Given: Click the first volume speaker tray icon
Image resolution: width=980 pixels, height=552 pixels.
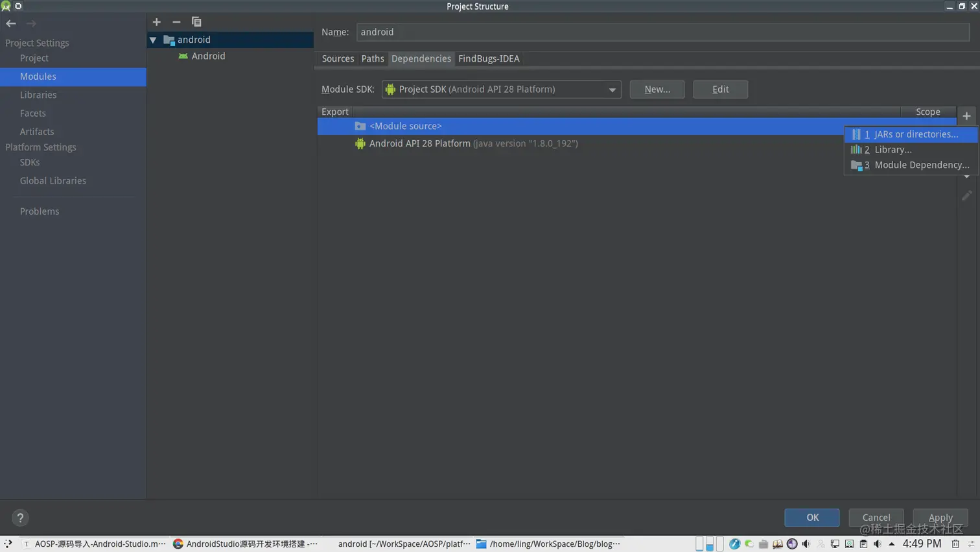Looking at the screenshot, I should click(x=806, y=544).
